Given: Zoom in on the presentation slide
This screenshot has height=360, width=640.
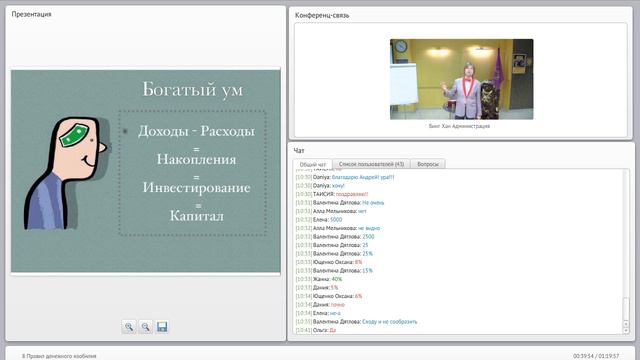Looking at the screenshot, I should 129,327.
